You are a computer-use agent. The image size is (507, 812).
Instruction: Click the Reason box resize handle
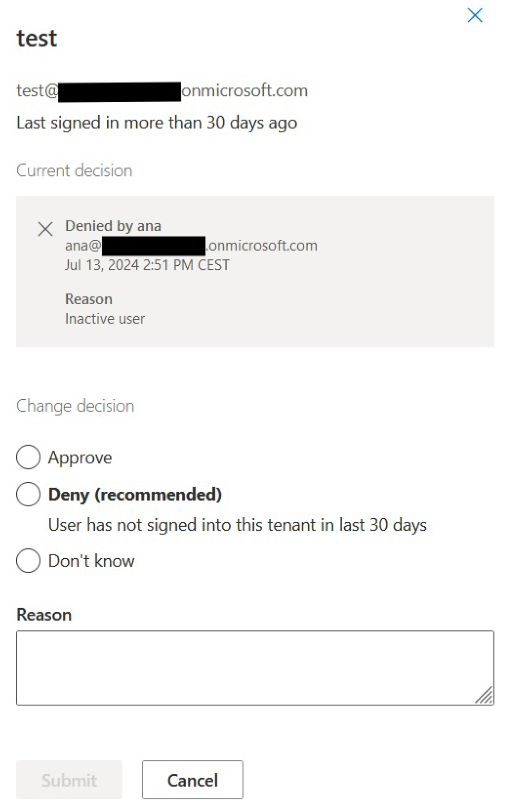pyautogui.click(x=484, y=695)
